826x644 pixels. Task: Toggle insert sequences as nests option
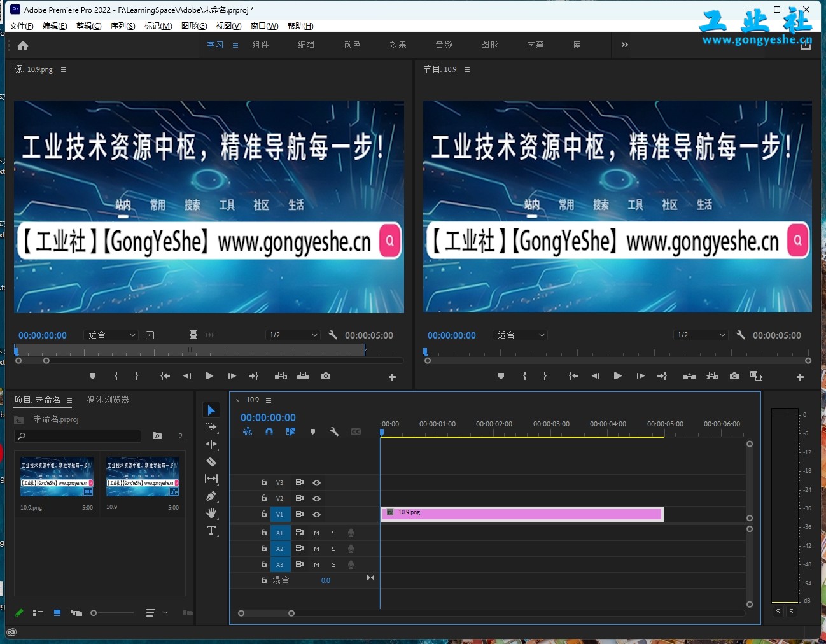(248, 431)
